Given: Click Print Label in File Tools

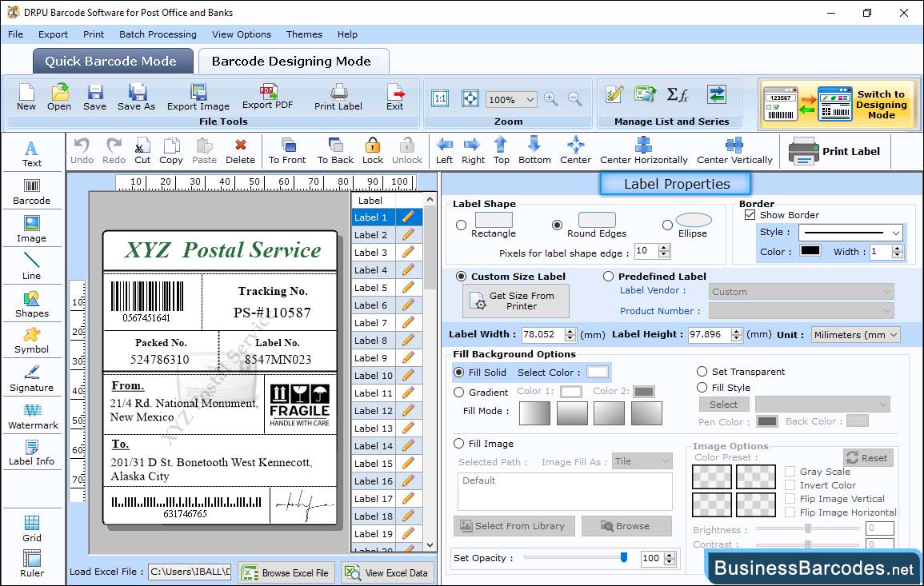Looking at the screenshot, I should (338, 98).
